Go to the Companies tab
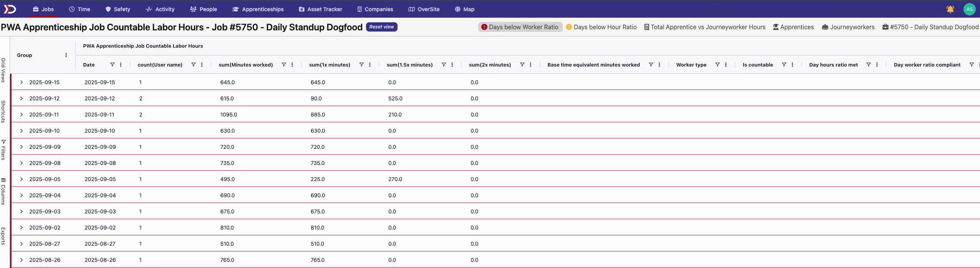Viewport: 980px width, 268px height. click(x=375, y=9)
